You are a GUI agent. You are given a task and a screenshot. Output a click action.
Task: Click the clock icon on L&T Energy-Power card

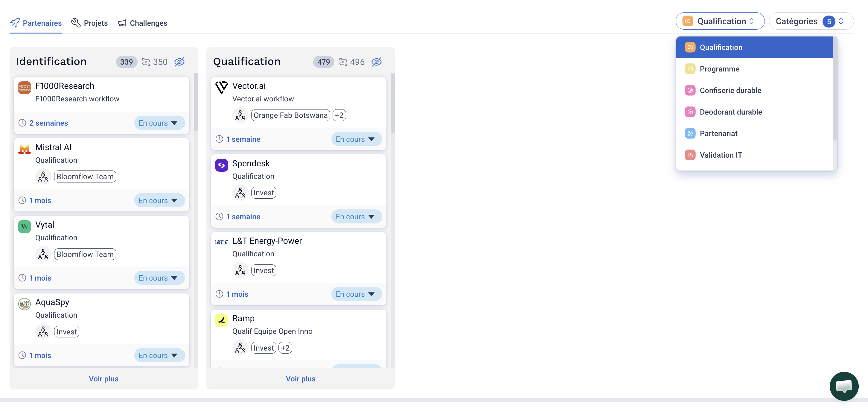pyautogui.click(x=219, y=294)
